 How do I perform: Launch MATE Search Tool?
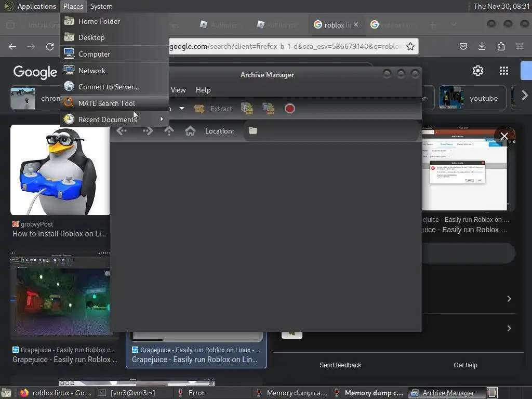point(114,103)
